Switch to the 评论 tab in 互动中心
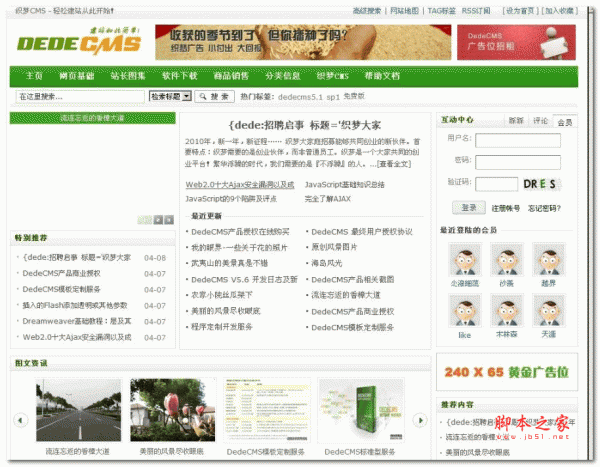Viewport: 600px width, 467px height. pyautogui.click(x=540, y=121)
